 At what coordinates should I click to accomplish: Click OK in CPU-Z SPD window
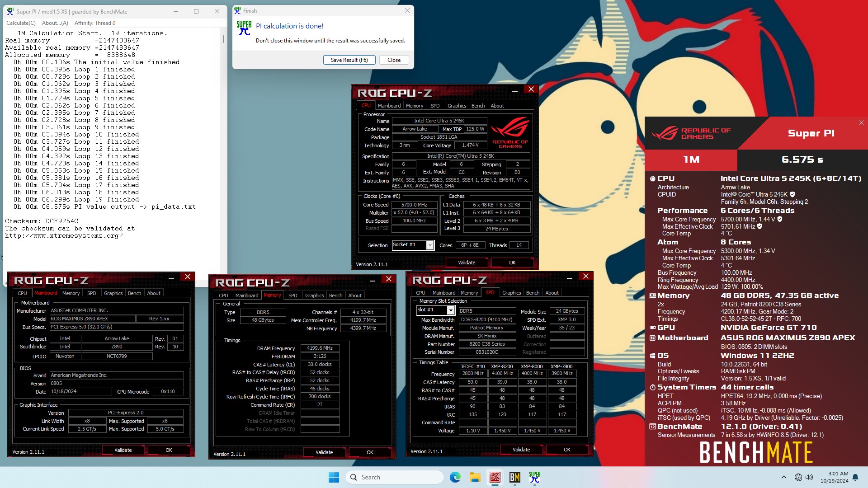(567, 450)
